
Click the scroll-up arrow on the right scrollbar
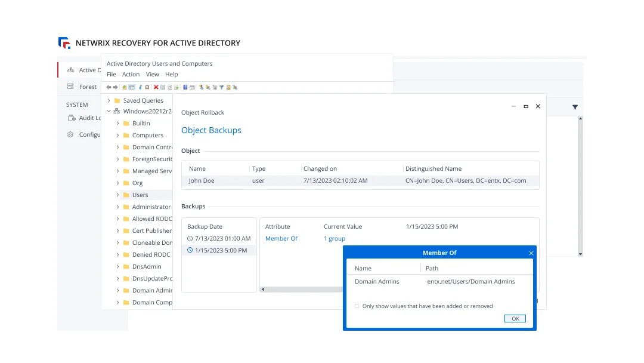(x=580, y=118)
